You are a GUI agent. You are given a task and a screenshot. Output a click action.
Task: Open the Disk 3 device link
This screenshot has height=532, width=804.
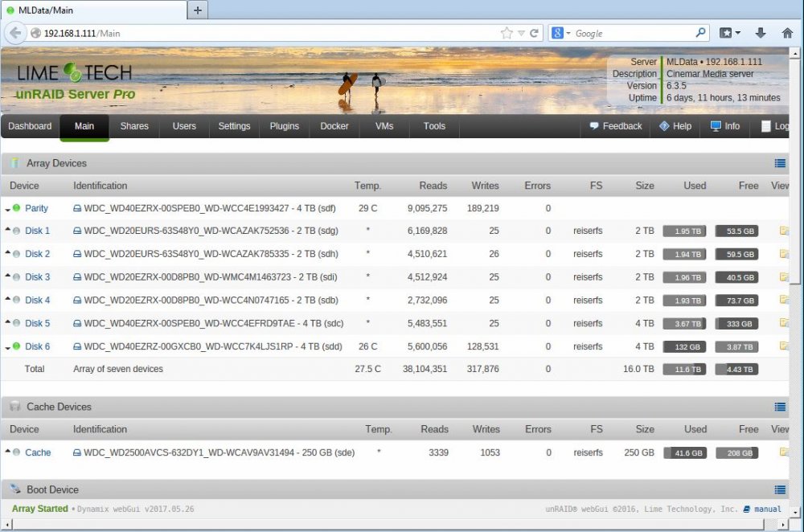[38, 276]
